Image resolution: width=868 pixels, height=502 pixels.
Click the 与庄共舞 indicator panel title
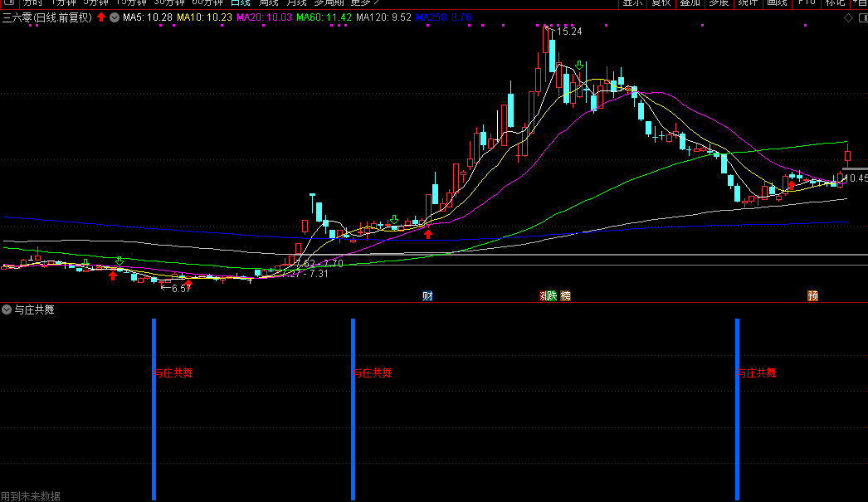(x=34, y=310)
